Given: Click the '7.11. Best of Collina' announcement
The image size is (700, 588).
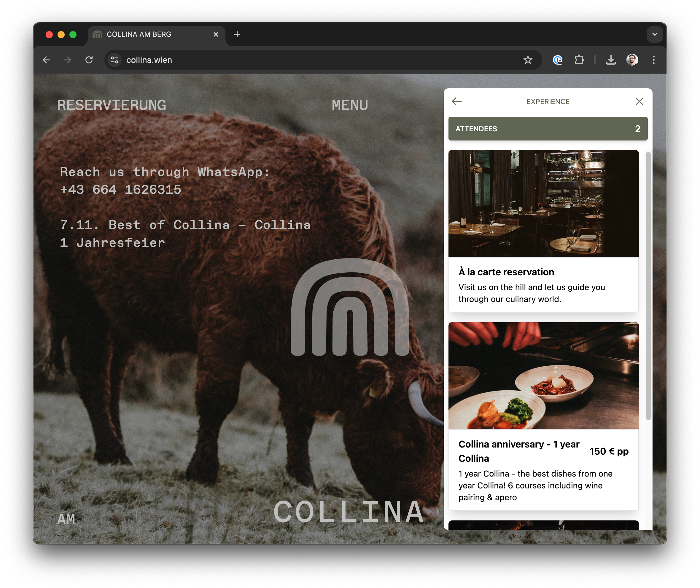Looking at the screenshot, I should click(185, 234).
